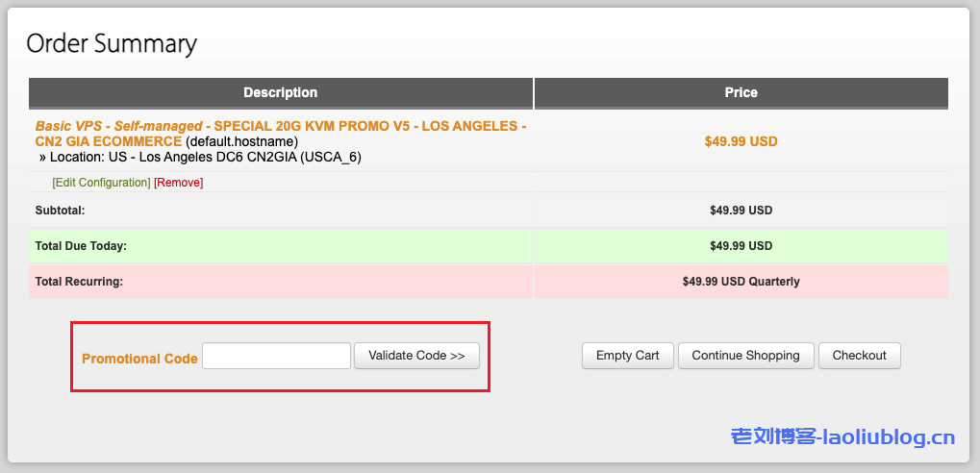Click the Total Recurring label
Screen dimensions: 980x473
(x=79, y=282)
